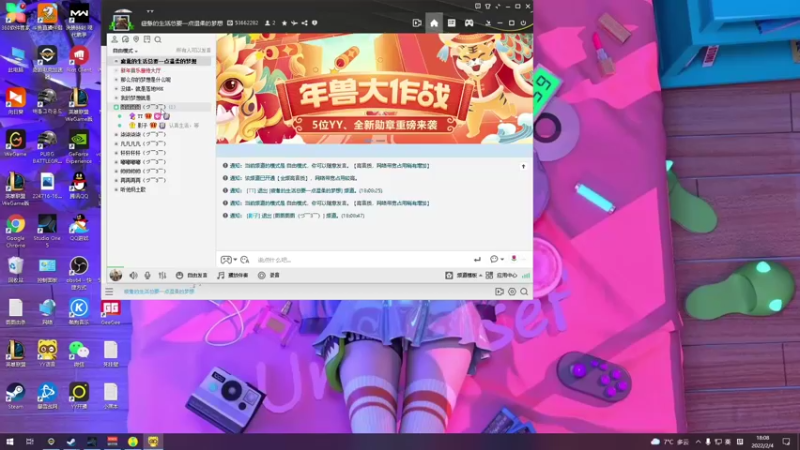Click the network signal bars icon
Image resolution: width=800 pixels, height=450 pixels.
tap(526, 276)
